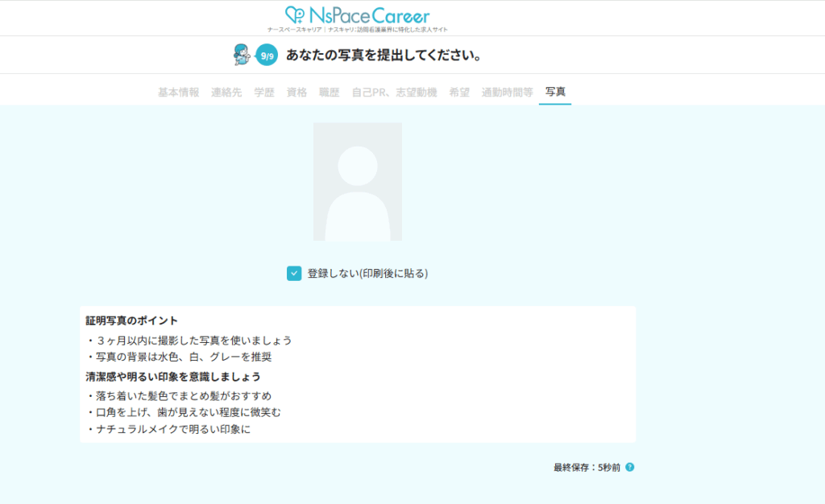Open the 自己PR、志望動機 tab
Image resolution: width=825 pixels, height=504 pixels.
click(x=394, y=93)
